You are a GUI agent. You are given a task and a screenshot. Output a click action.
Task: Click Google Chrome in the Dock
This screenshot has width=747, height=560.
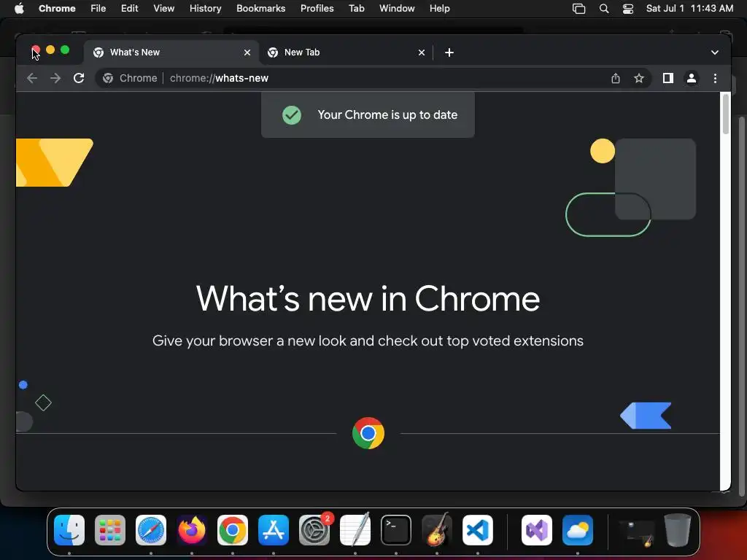point(233,530)
